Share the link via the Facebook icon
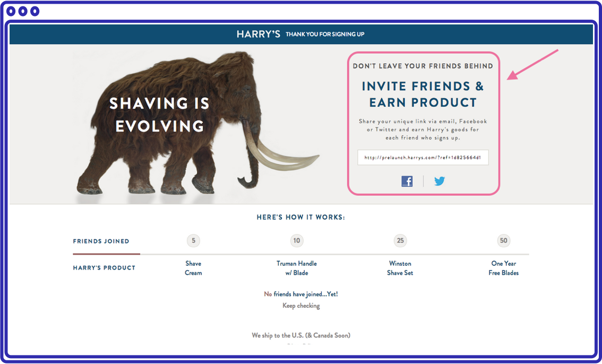602x364 pixels. (x=407, y=181)
